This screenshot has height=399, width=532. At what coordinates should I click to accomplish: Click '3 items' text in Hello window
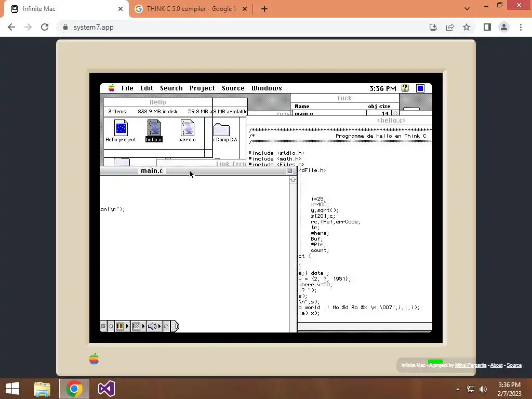coord(117,111)
